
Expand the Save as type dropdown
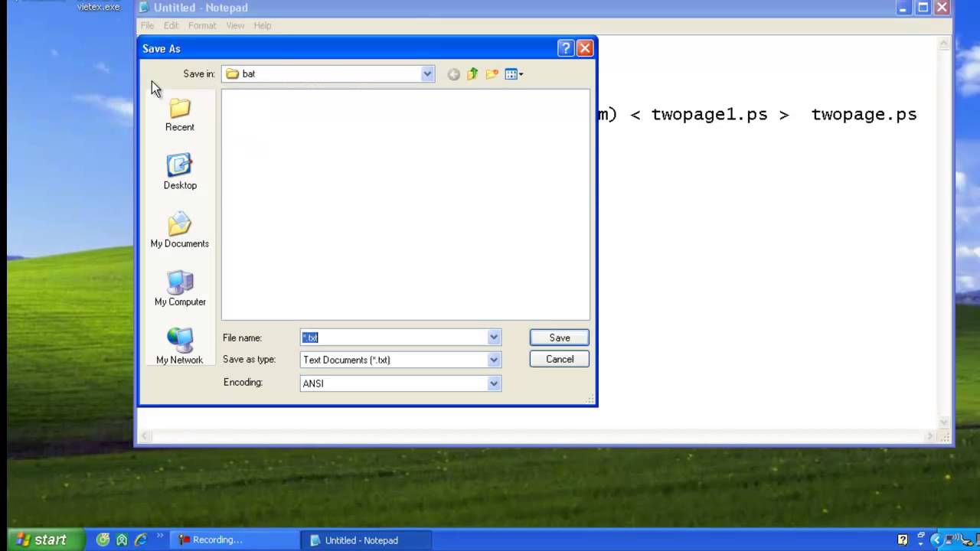pos(494,360)
